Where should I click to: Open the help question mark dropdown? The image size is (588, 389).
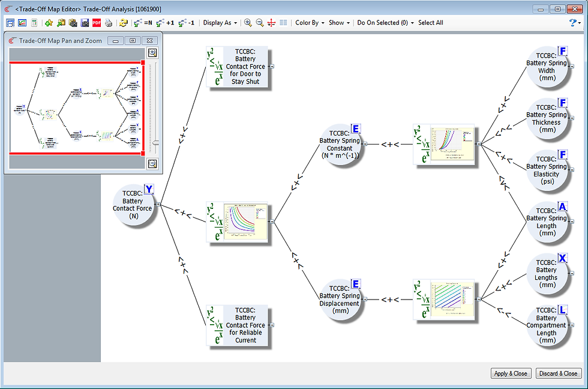[x=575, y=23]
